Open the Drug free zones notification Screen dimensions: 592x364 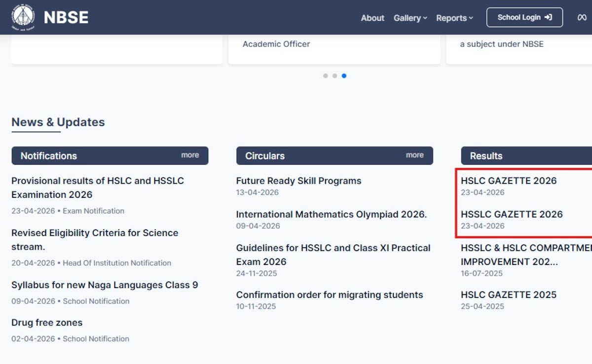click(x=47, y=323)
